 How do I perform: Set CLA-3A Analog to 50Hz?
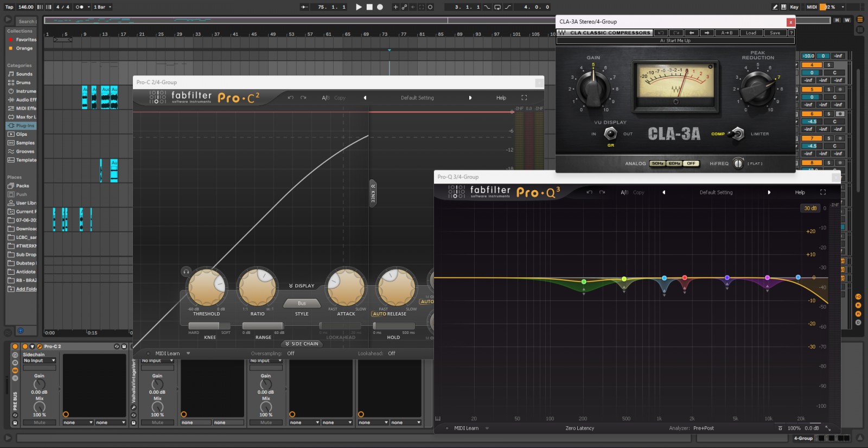[658, 163]
